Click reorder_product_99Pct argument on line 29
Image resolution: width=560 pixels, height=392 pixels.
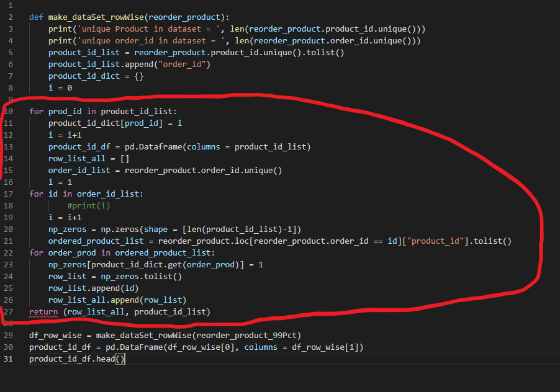[246, 335]
